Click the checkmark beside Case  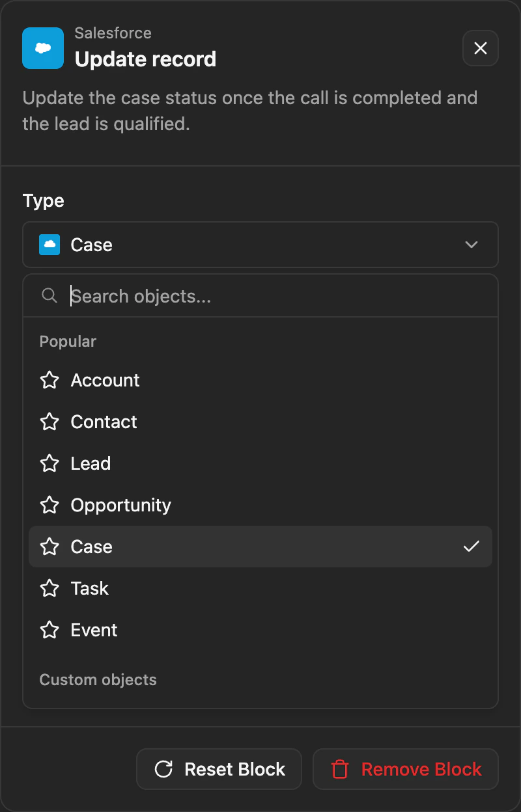pyautogui.click(x=472, y=547)
